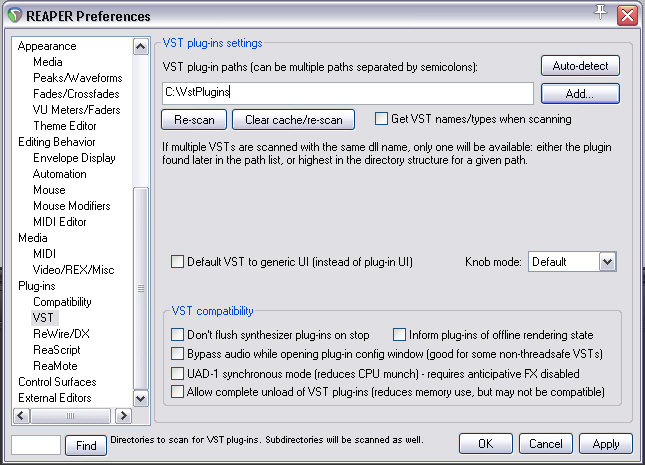Enable UAD-1 synchronous mode checkbox

pyautogui.click(x=177, y=373)
